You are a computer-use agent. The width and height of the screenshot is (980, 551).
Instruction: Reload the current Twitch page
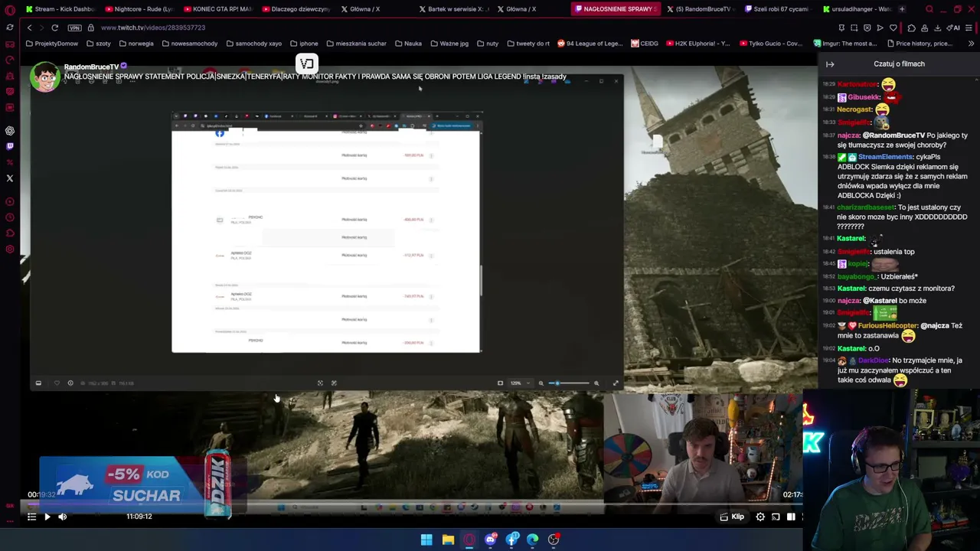[x=55, y=28]
